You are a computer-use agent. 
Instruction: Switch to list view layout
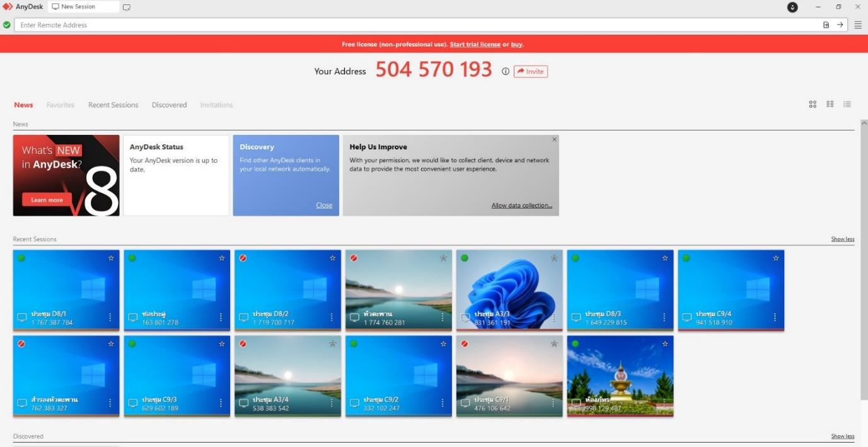tap(847, 104)
